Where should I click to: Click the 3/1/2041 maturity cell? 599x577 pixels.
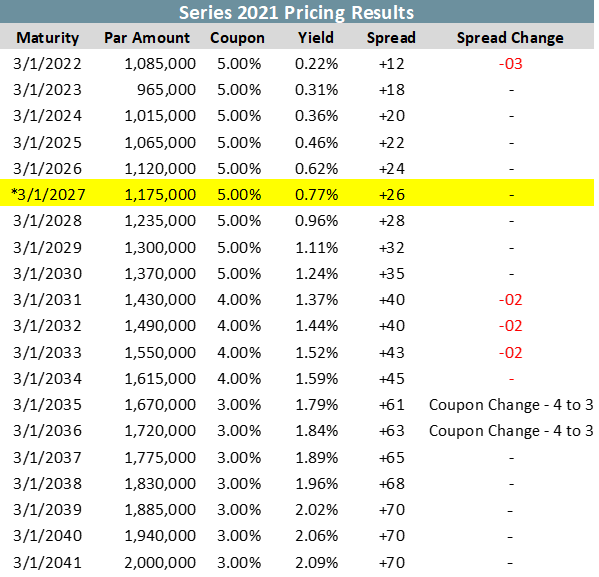[x=47, y=563]
